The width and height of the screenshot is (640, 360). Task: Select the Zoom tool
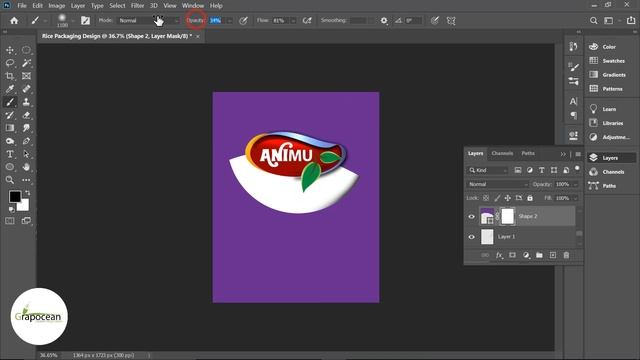pos(10,180)
